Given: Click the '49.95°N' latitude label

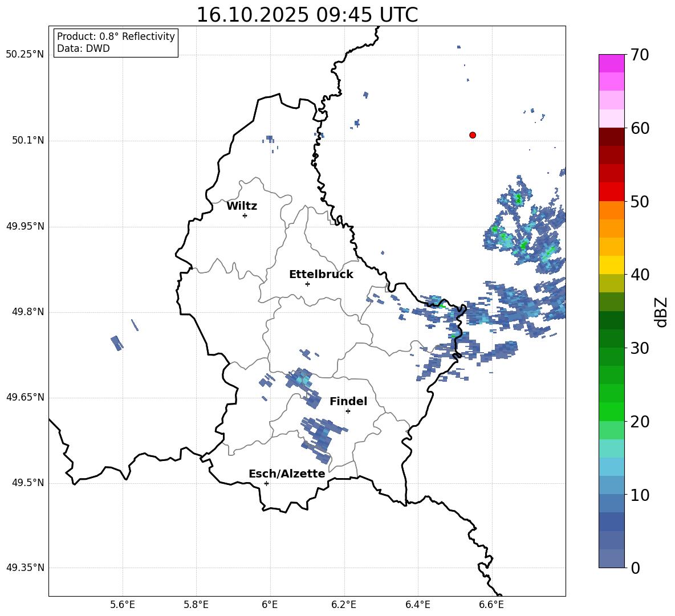Looking at the screenshot, I should click(x=25, y=226).
